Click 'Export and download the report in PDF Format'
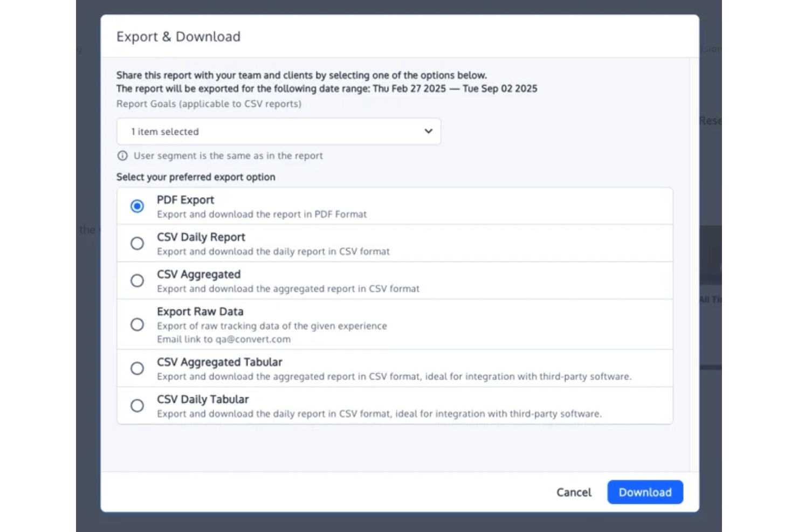The height and width of the screenshot is (532, 798). (x=262, y=215)
